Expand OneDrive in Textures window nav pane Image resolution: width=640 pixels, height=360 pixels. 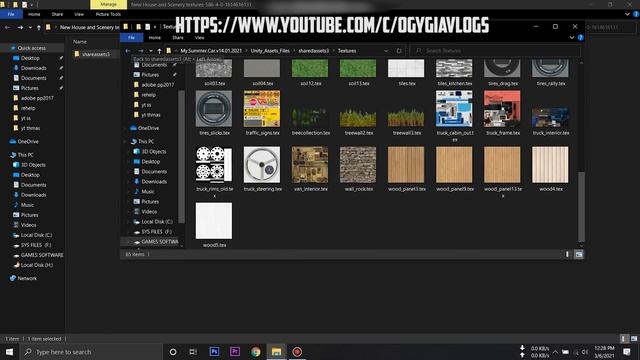pos(125,128)
